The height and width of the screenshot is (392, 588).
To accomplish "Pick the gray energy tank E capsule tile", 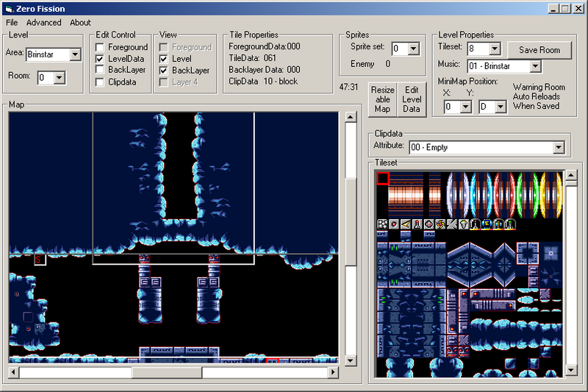I will [x=499, y=224].
